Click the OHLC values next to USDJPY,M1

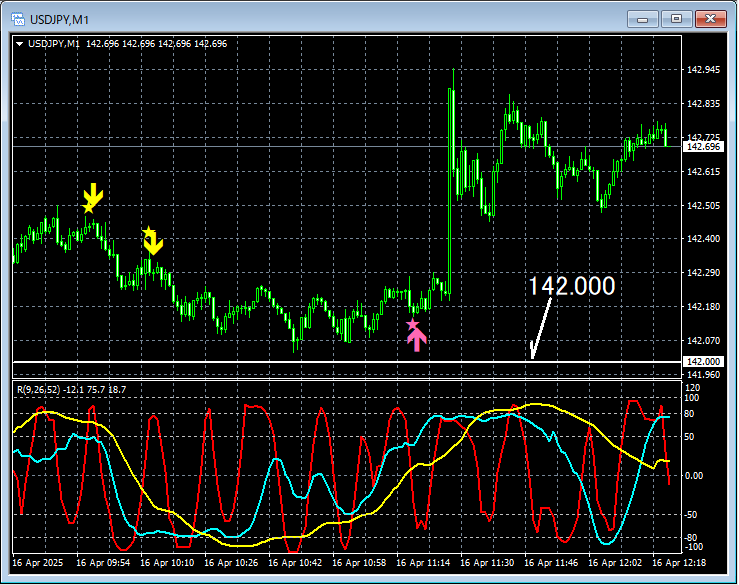[156, 44]
